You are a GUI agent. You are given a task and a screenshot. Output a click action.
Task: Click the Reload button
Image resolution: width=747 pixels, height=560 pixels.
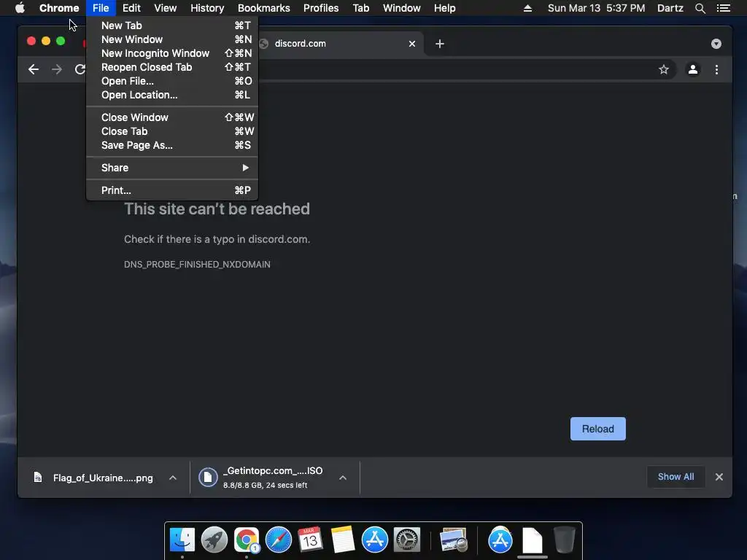[x=598, y=429]
